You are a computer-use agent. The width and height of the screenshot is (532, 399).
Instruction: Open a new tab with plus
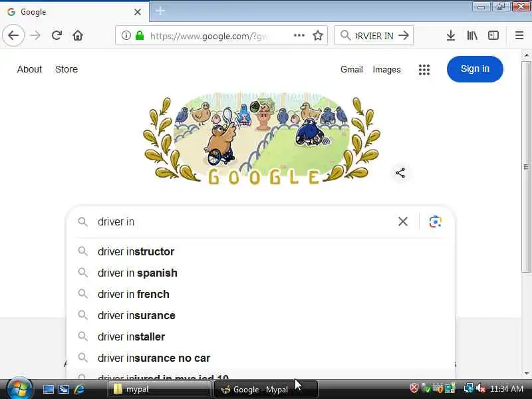click(x=160, y=11)
